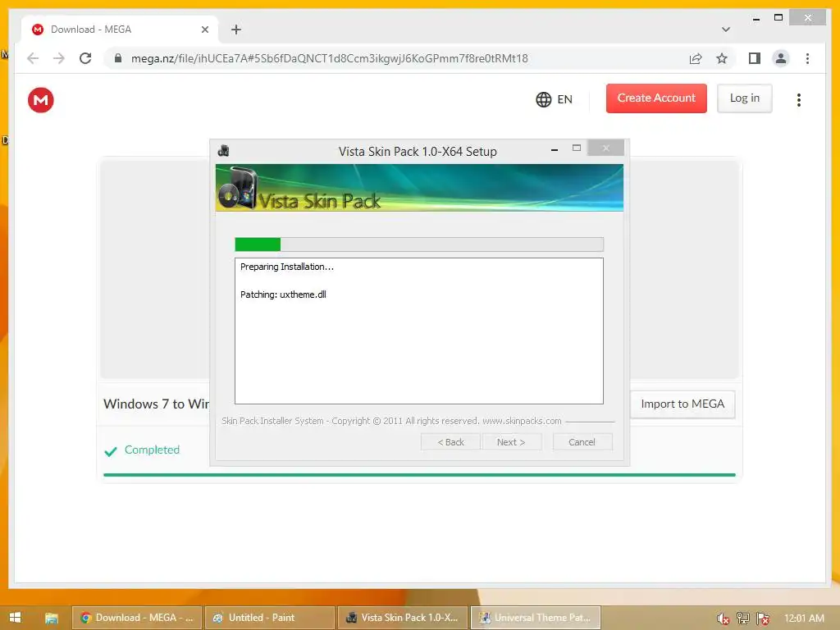Switch to Vista Skin Pack taskbar item
This screenshot has height=630, width=840.
pos(402,618)
